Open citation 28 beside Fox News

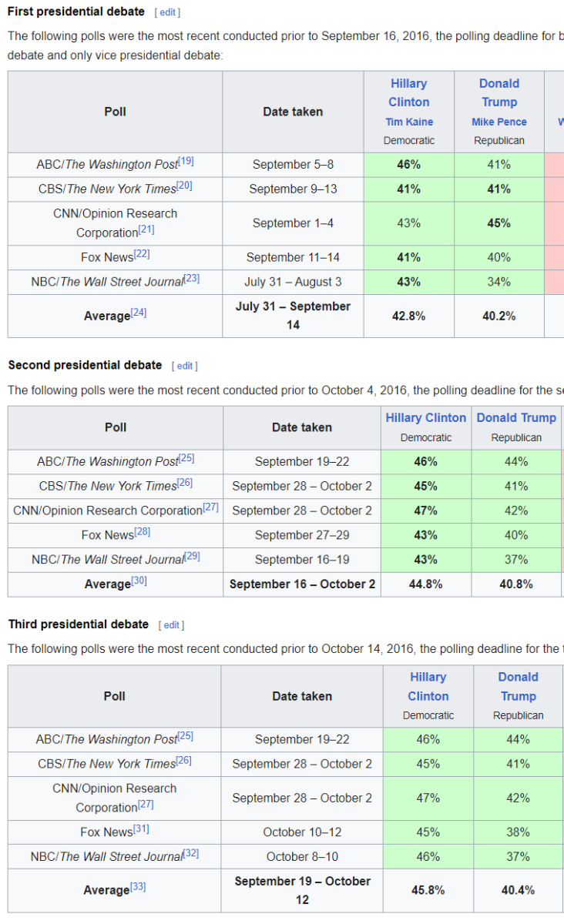tap(142, 532)
